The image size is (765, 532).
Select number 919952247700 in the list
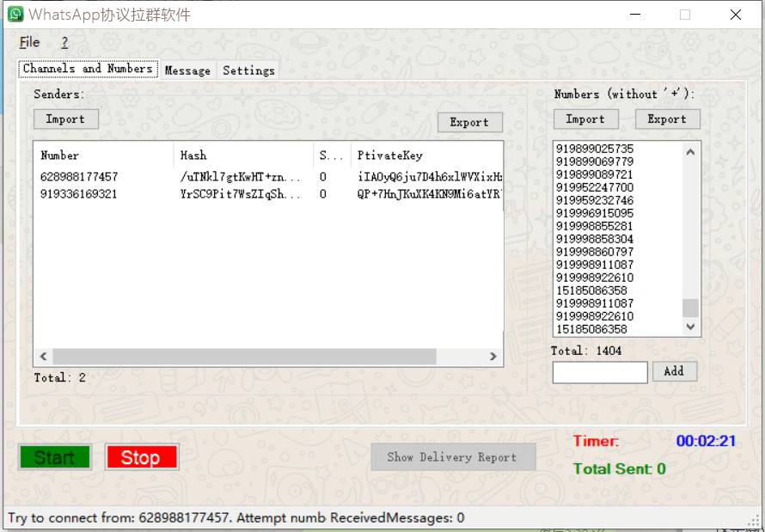[595, 187]
